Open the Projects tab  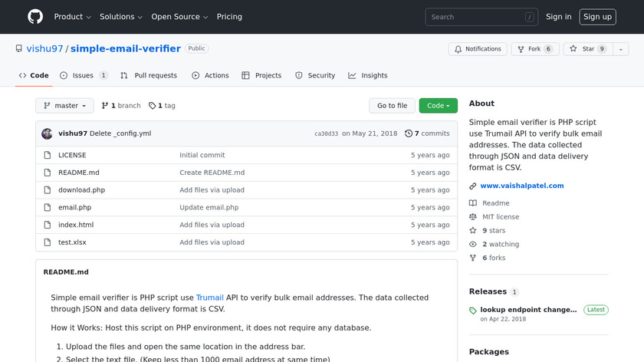[x=261, y=76]
